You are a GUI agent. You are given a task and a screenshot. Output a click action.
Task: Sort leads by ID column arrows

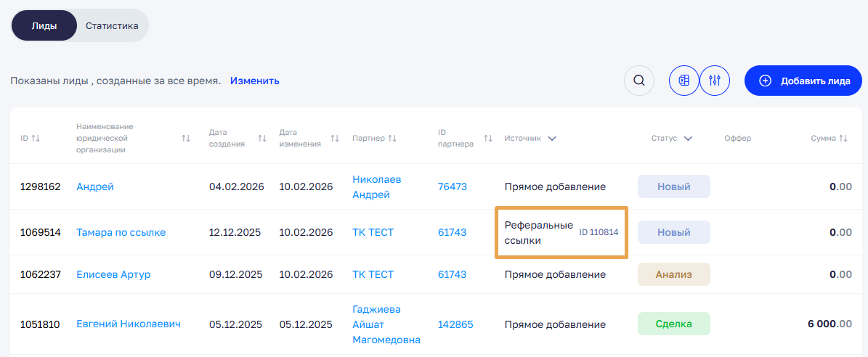[x=36, y=138]
